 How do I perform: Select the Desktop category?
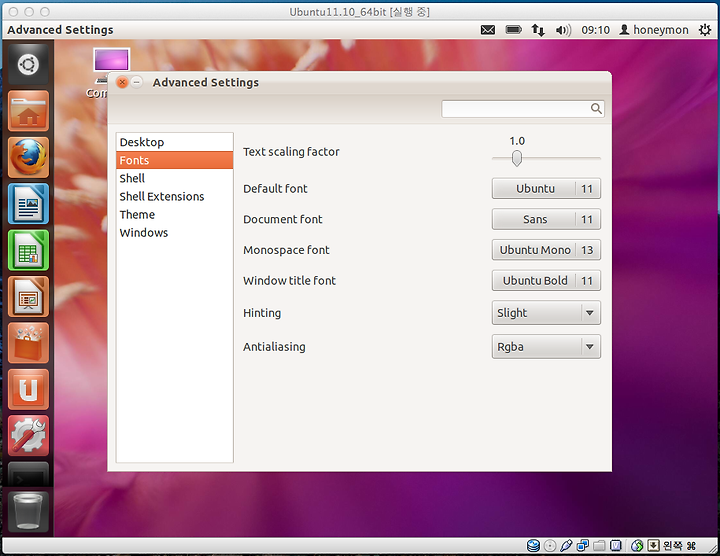point(174,142)
